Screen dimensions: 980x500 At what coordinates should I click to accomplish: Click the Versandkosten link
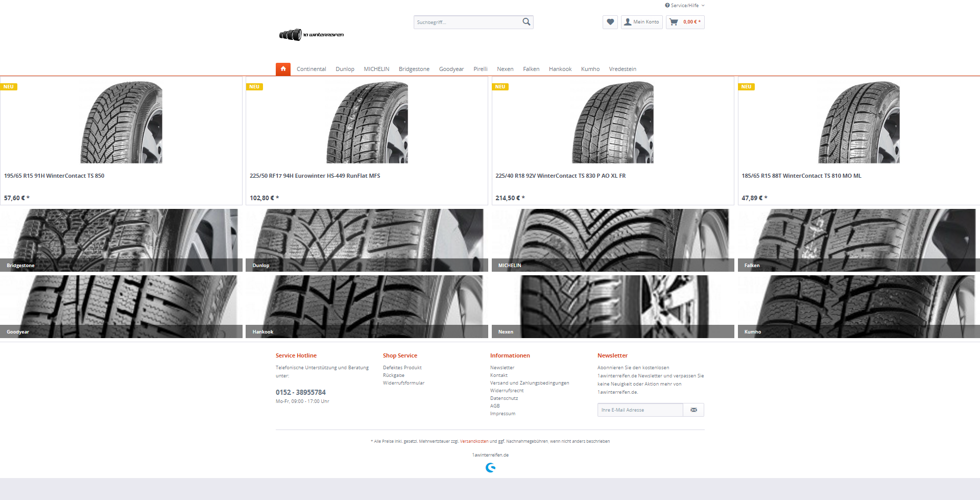point(474,441)
